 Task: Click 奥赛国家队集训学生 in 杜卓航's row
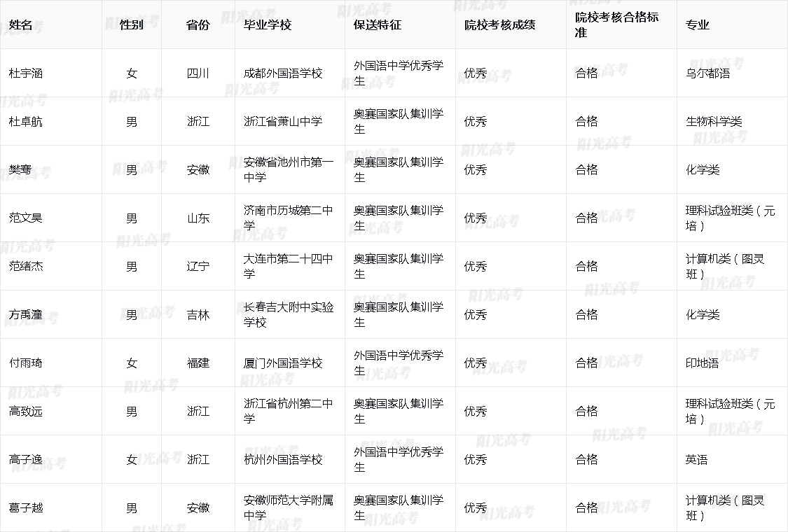396,121
